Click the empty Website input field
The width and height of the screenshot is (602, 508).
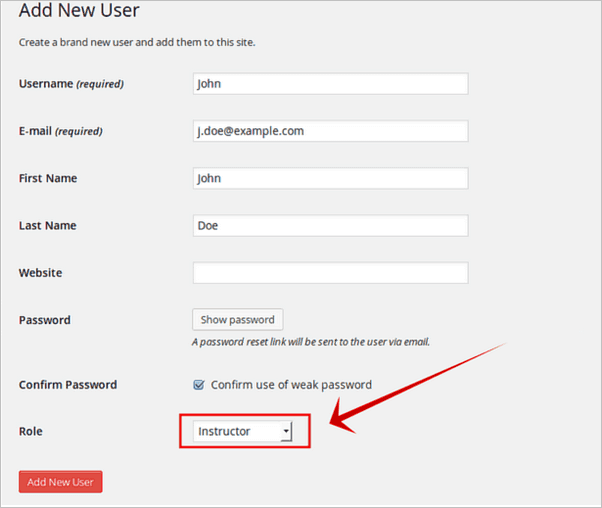coord(330,273)
